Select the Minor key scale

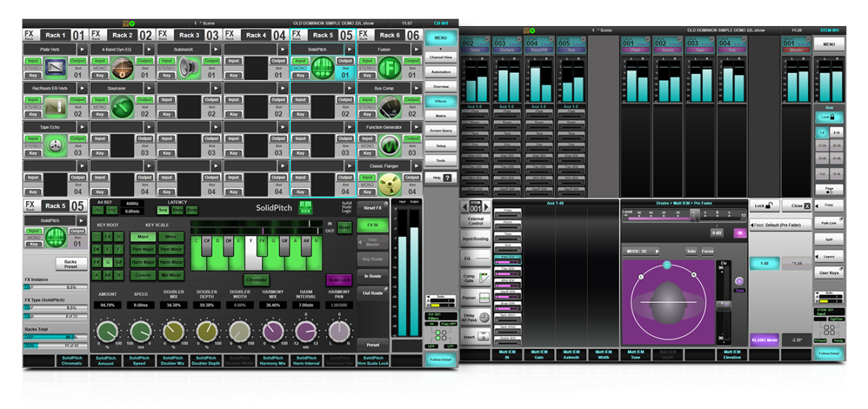click(x=171, y=236)
